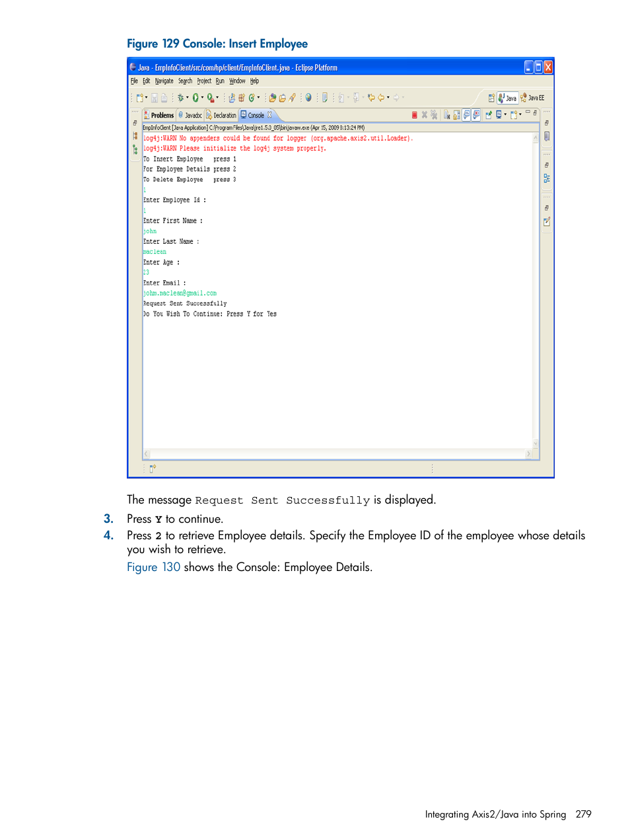Screen dimensions: 630x840
Task: Open the Open Console dropdown arrow
Action: [x=520, y=114]
